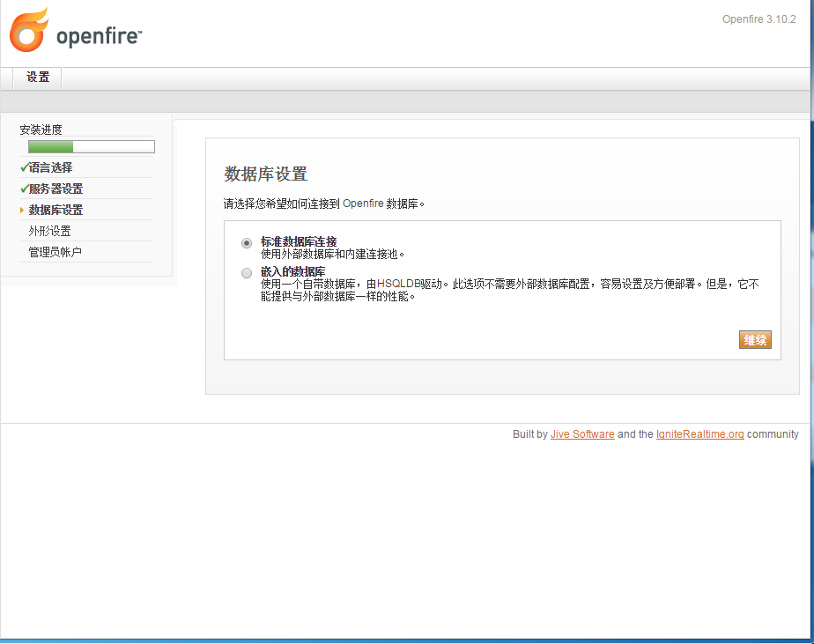The height and width of the screenshot is (644, 814).
Task: Select 语言选择 step in sidebar
Action: 50,167
